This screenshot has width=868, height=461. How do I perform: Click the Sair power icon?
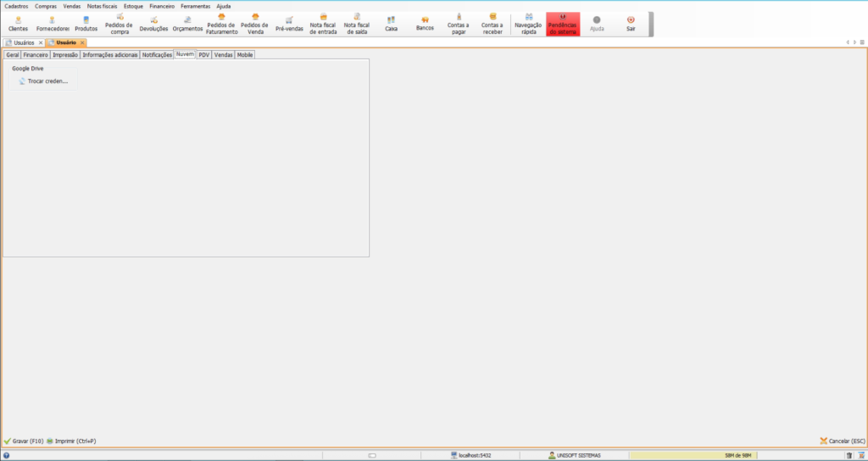pyautogui.click(x=631, y=24)
